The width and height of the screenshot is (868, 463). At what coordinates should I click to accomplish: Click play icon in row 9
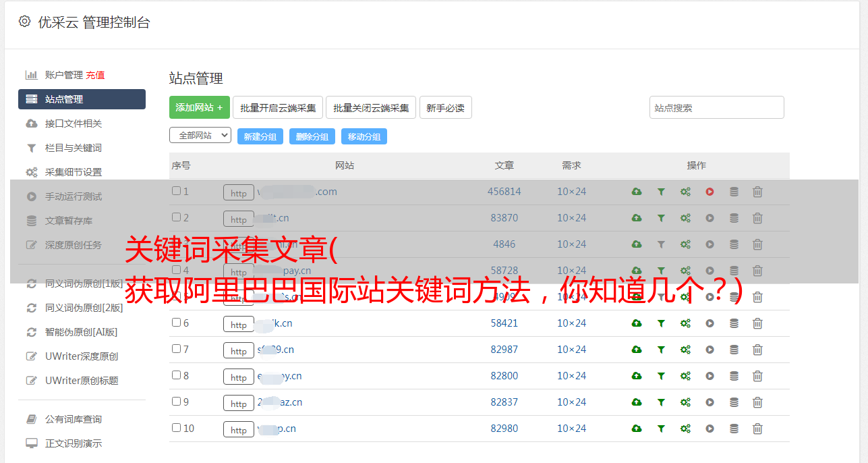tap(710, 402)
